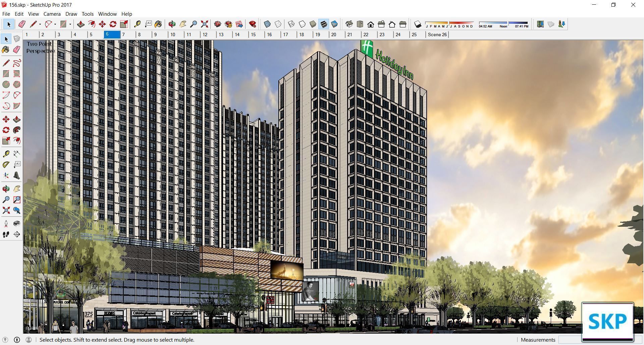The image size is (644, 345).
Task: Open the Tools menu
Action: pyautogui.click(x=88, y=14)
